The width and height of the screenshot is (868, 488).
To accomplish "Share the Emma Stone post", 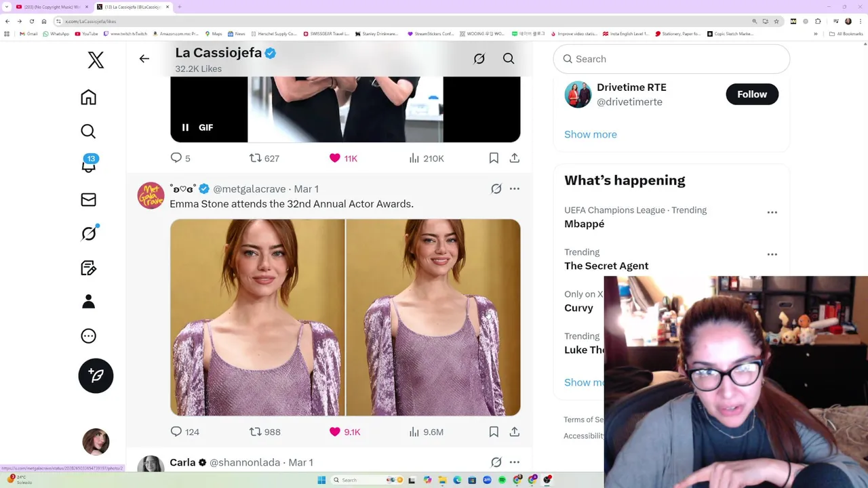I will click(515, 432).
